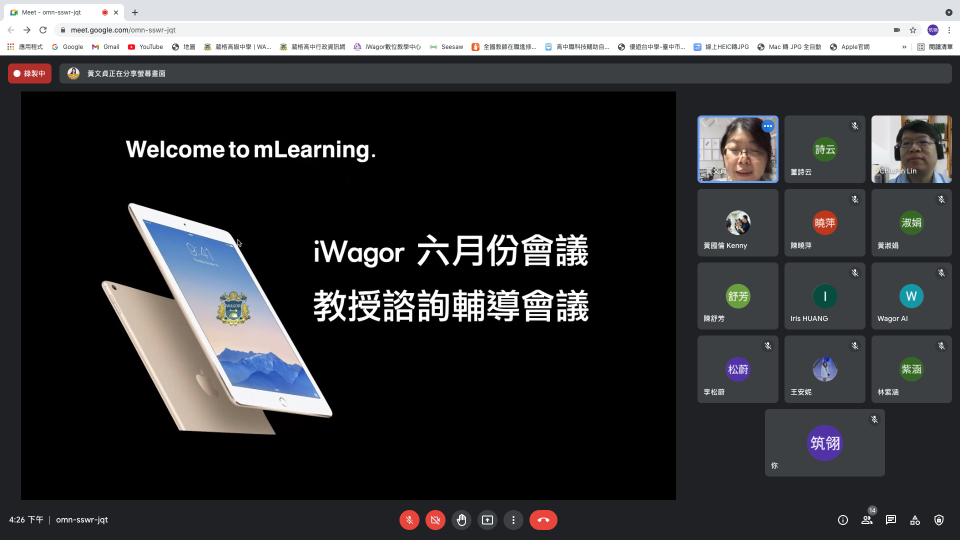Open the more options three-dot menu

513,520
